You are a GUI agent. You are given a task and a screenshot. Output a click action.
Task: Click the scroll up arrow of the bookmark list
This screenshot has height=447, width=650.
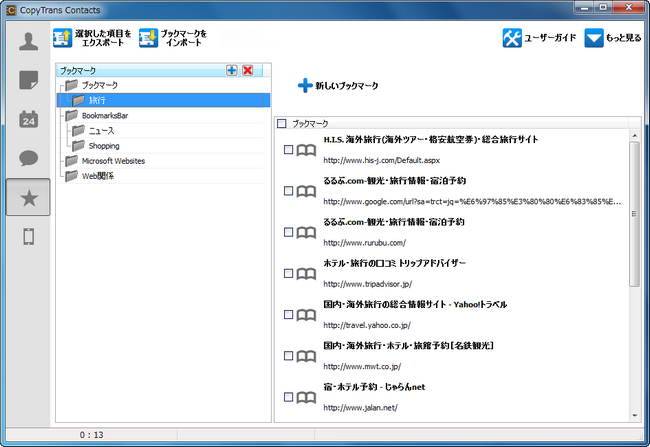pos(635,136)
